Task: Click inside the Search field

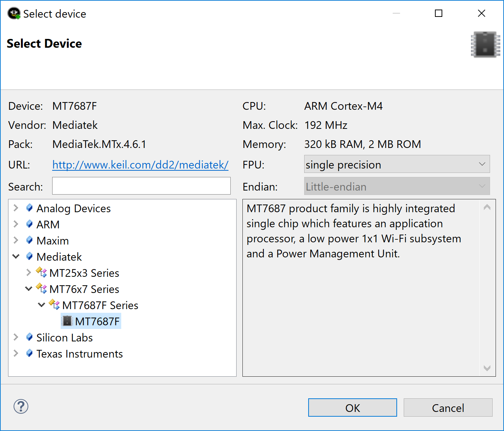Action: point(141,186)
